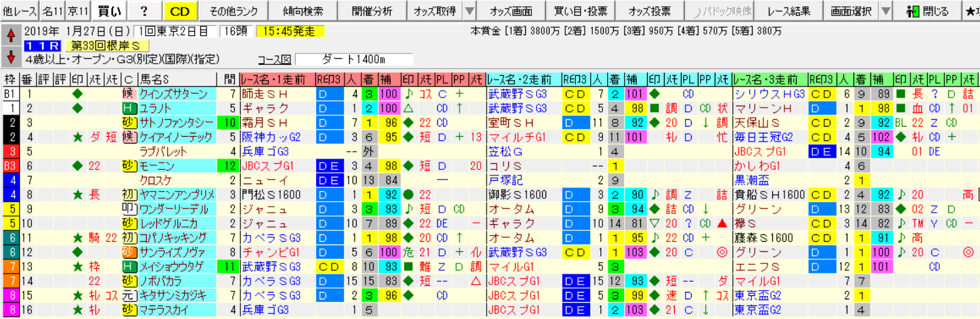Click the blue DE cell on ニューイ row

pyautogui.click(x=329, y=180)
